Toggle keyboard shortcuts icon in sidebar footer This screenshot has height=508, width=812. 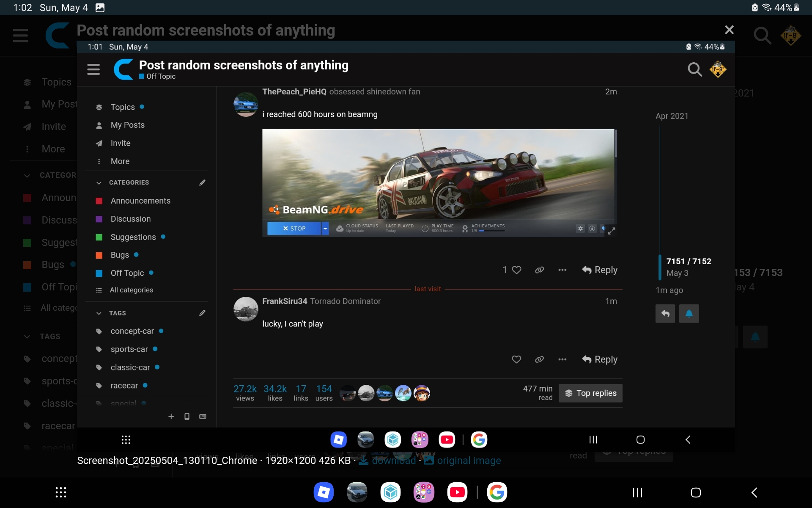[203, 417]
